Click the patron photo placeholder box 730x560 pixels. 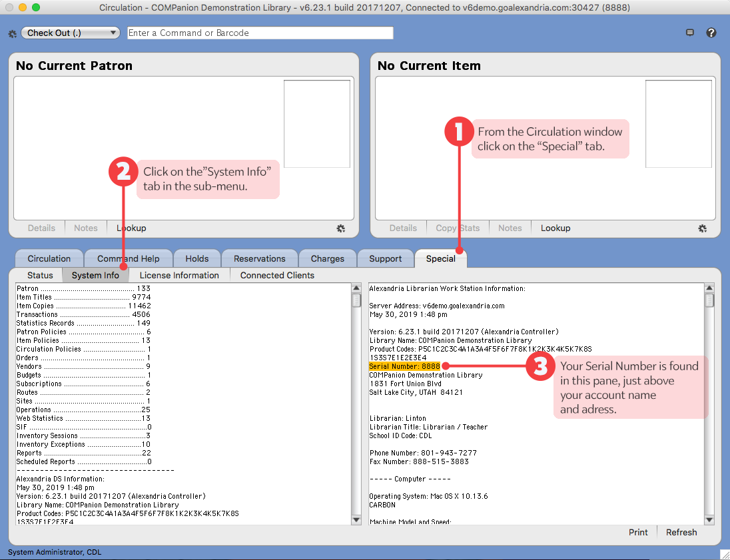coord(317,124)
